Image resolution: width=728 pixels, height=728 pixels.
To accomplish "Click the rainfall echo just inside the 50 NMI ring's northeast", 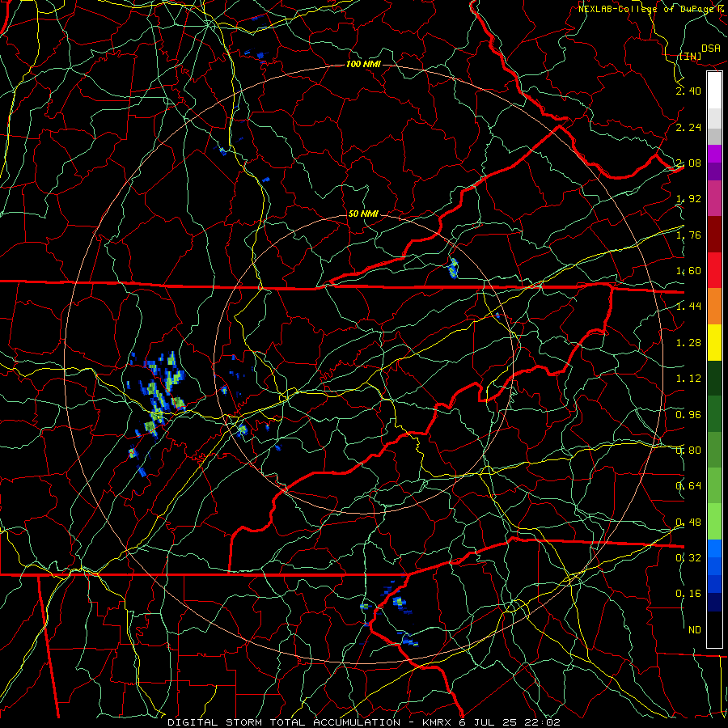I will (x=453, y=269).
